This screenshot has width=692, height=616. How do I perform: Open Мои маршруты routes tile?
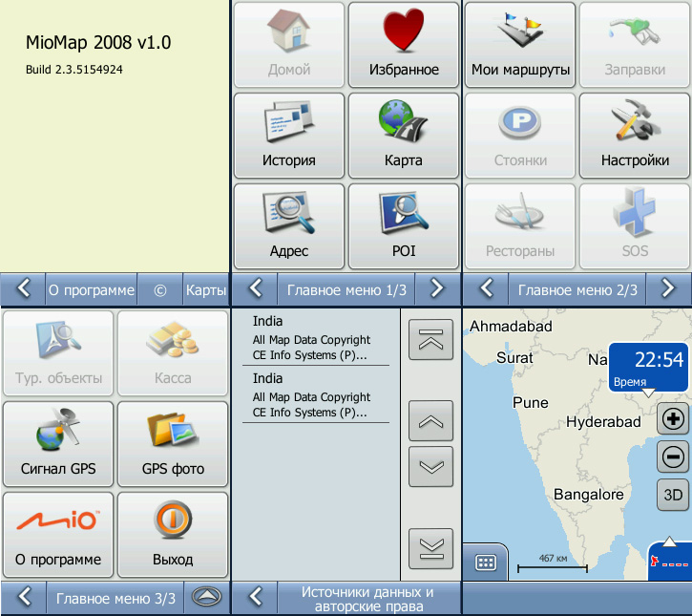point(520,45)
